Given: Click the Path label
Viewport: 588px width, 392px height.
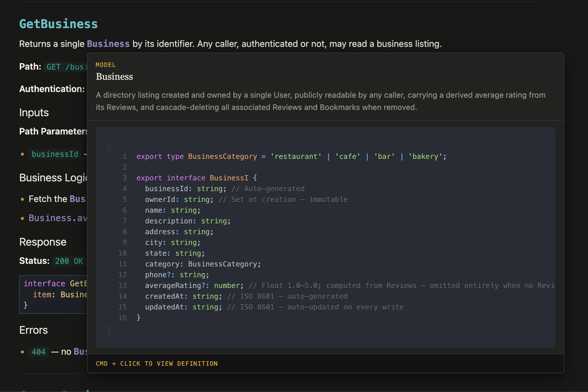Looking at the screenshot, I should pyautogui.click(x=30, y=66).
